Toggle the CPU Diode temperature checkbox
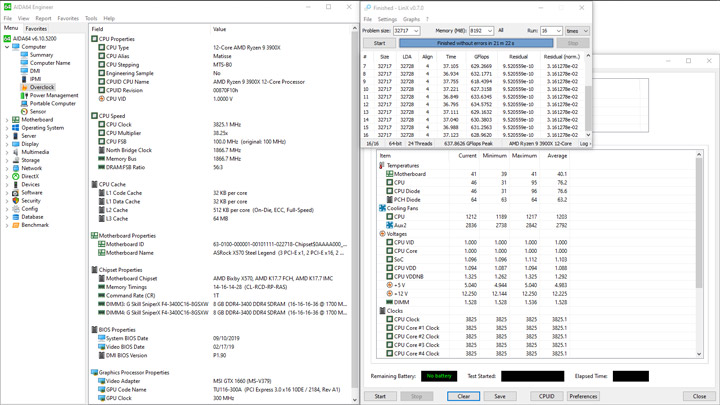 pos(389,191)
